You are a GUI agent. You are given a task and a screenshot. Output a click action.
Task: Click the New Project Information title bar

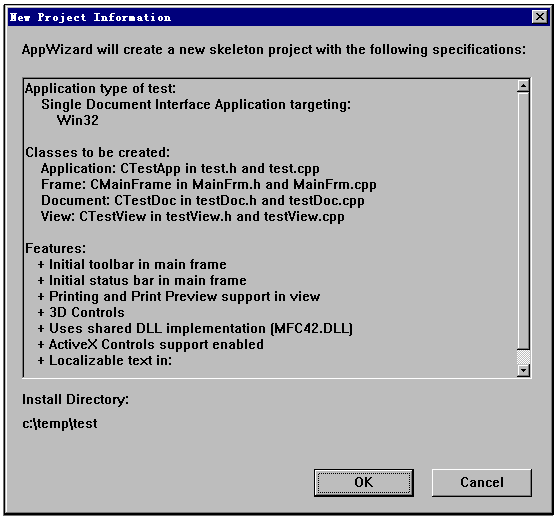coord(269,17)
